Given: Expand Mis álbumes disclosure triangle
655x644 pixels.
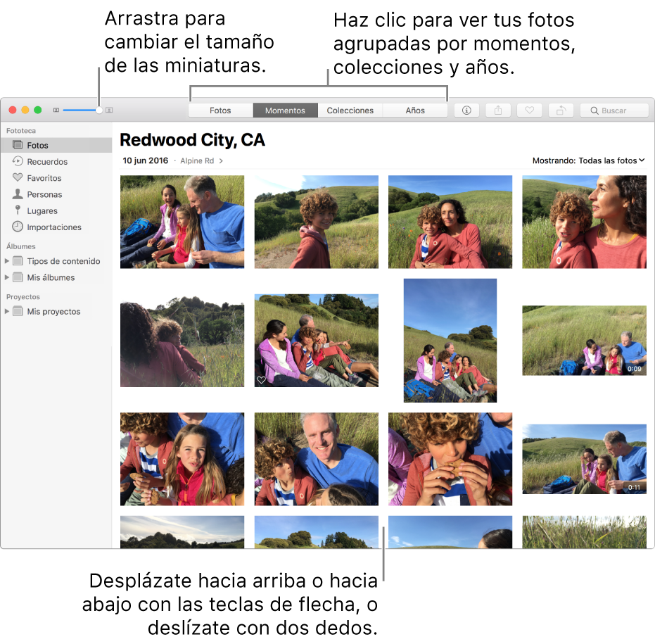Looking at the screenshot, I should [6, 277].
